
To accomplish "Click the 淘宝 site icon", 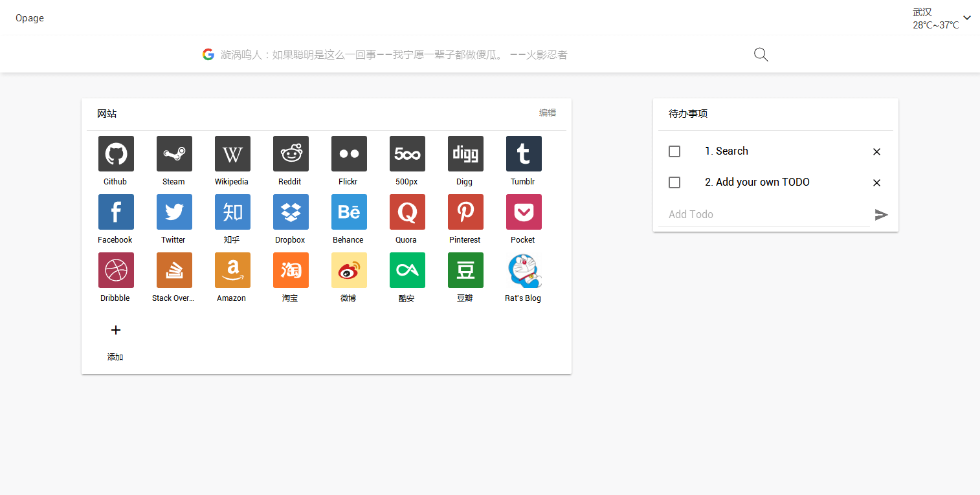I will 291,270.
